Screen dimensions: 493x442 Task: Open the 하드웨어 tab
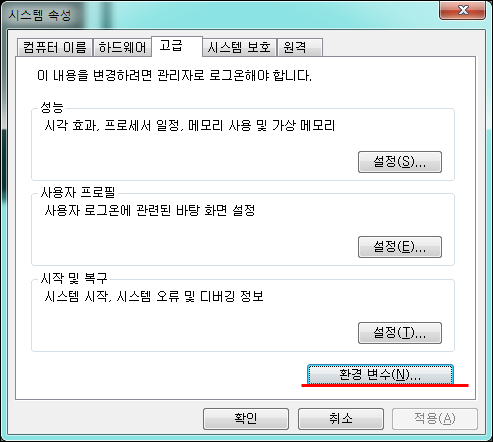point(122,47)
